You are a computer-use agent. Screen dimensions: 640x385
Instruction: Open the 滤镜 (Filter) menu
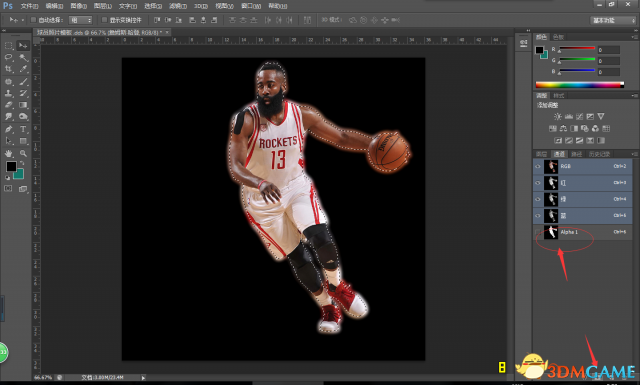[x=178, y=6]
